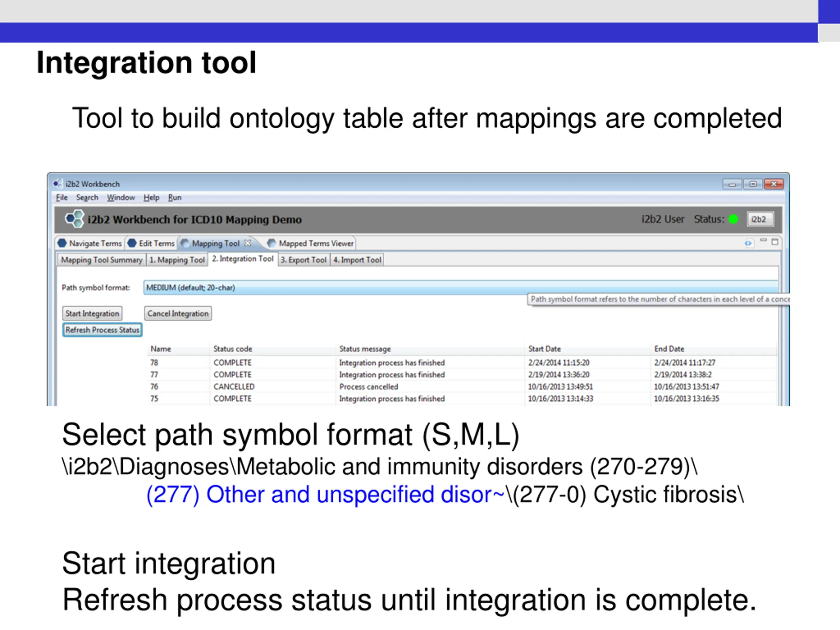Open the Run menu
Image resolution: width=840 pixels, height=630 pixels.
point(175,198)
